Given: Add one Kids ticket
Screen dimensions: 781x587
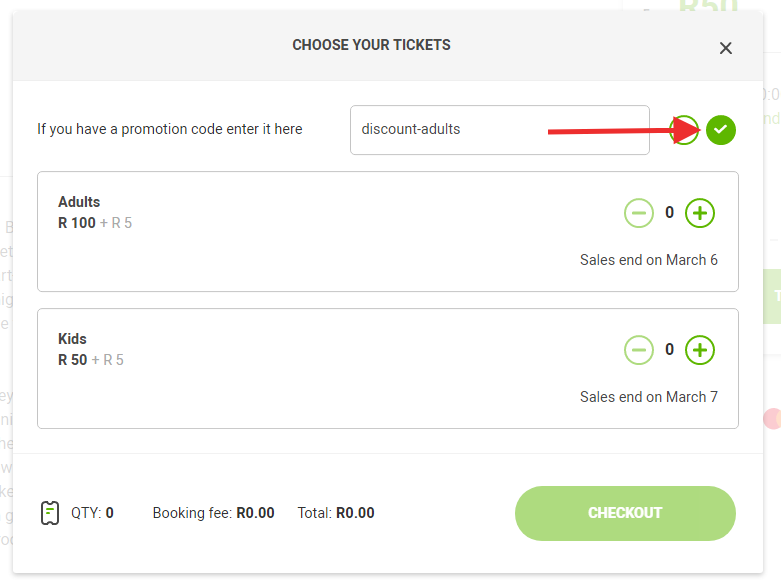Looking at the screenshot, I should [700, 349].
